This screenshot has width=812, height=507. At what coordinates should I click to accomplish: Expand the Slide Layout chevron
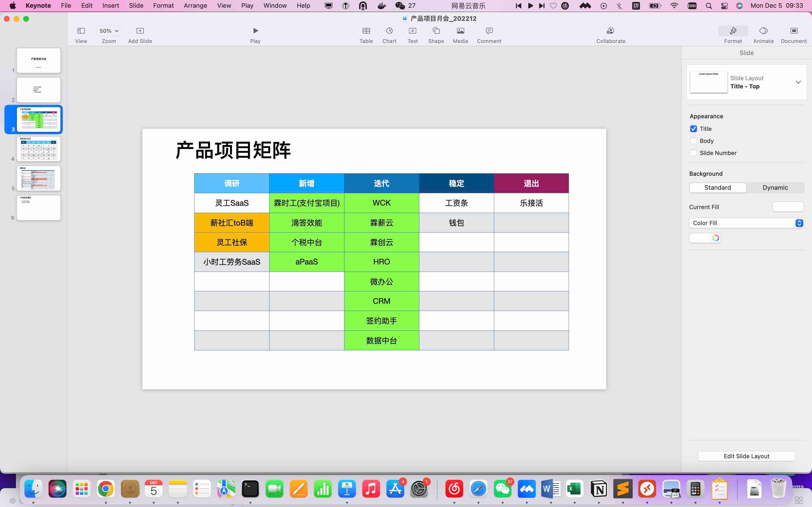click(798, 82)
